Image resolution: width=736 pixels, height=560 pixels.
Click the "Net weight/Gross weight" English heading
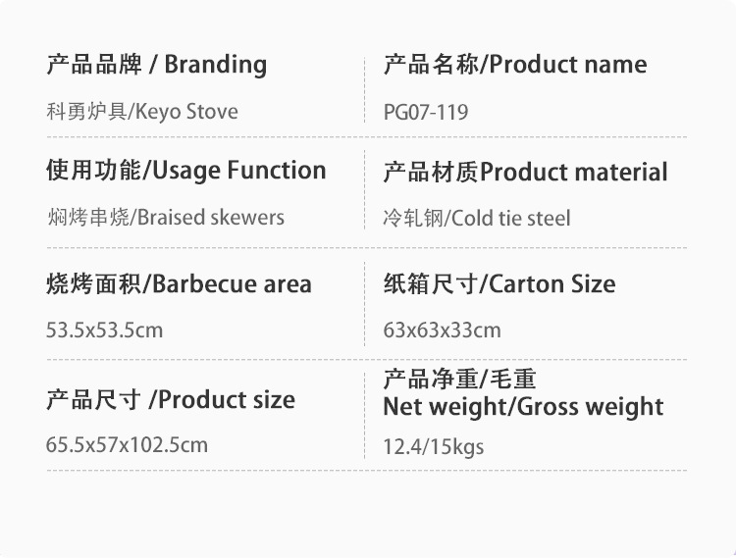523,407
